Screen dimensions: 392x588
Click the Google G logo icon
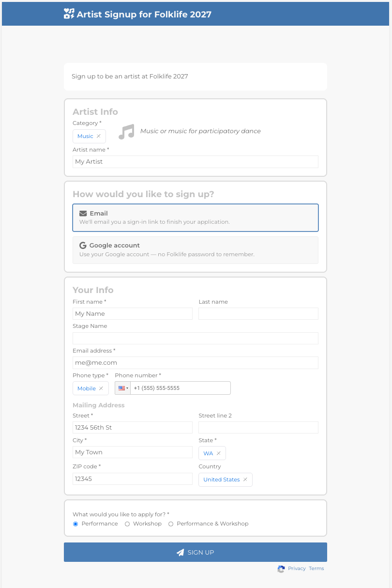83,246
